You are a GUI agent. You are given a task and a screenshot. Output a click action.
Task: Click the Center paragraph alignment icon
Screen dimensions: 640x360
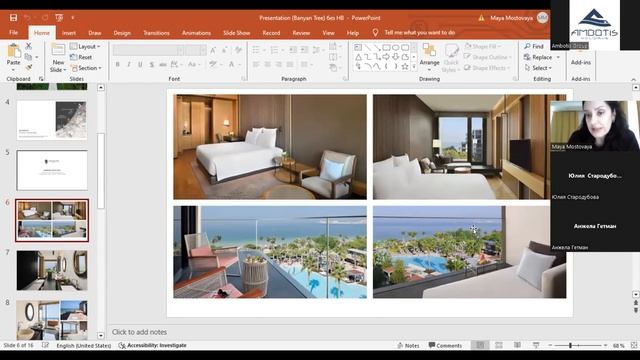[x=267, y=64]
